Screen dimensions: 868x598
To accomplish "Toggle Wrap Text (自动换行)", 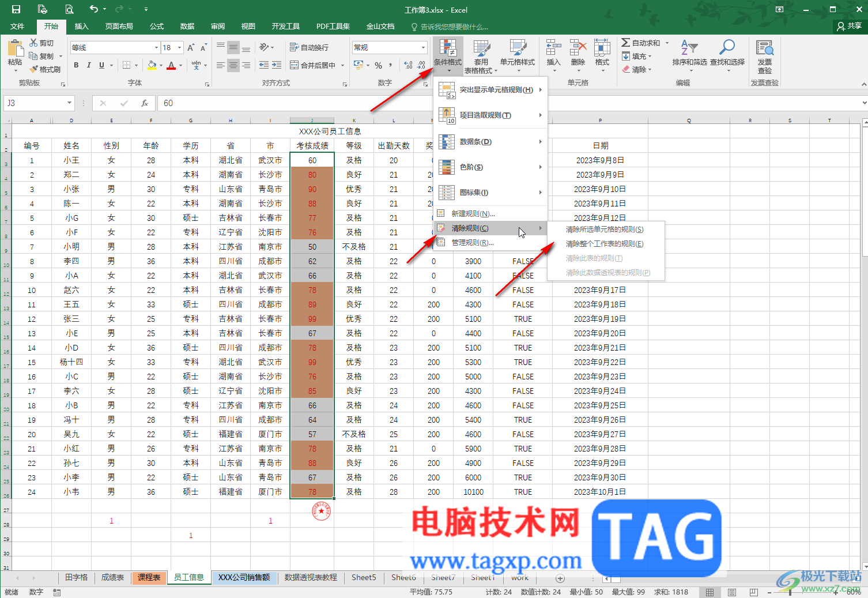I will pyautogui.click(x=309, y=47).
